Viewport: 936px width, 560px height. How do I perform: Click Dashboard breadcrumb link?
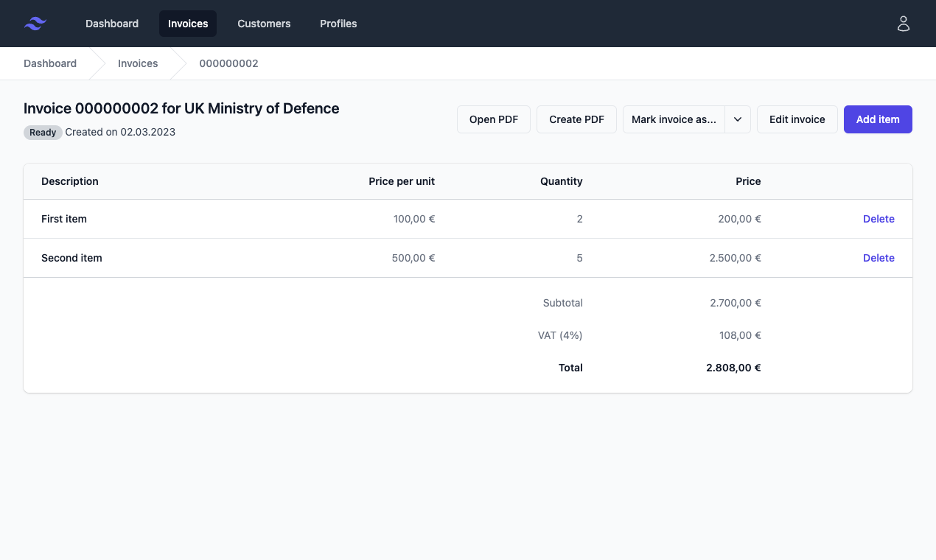(50, 63)
